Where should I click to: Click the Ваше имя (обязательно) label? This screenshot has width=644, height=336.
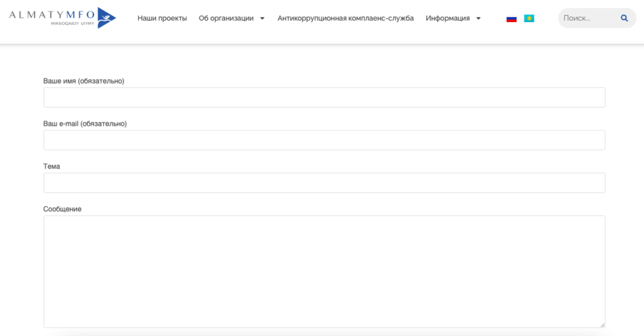84,81
